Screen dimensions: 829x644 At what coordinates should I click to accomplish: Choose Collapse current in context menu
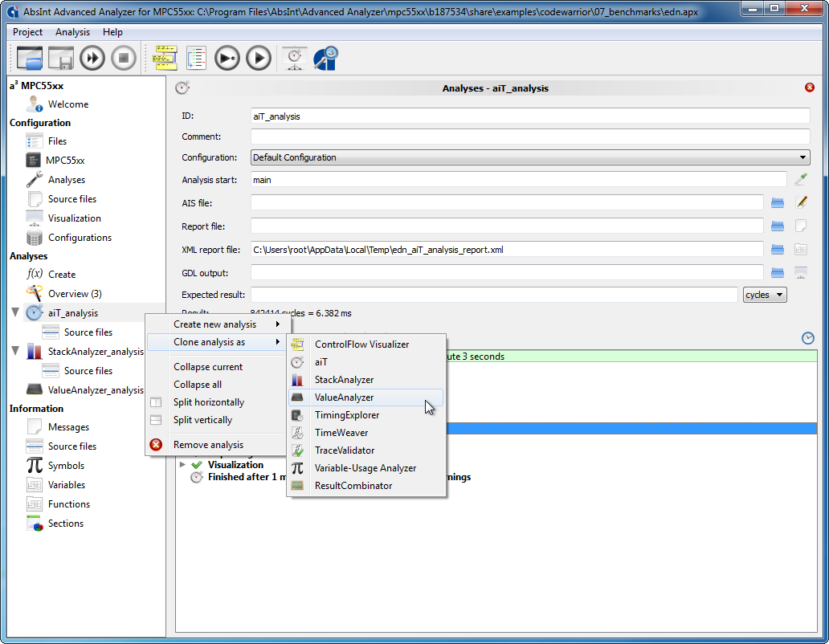point(208,367)
